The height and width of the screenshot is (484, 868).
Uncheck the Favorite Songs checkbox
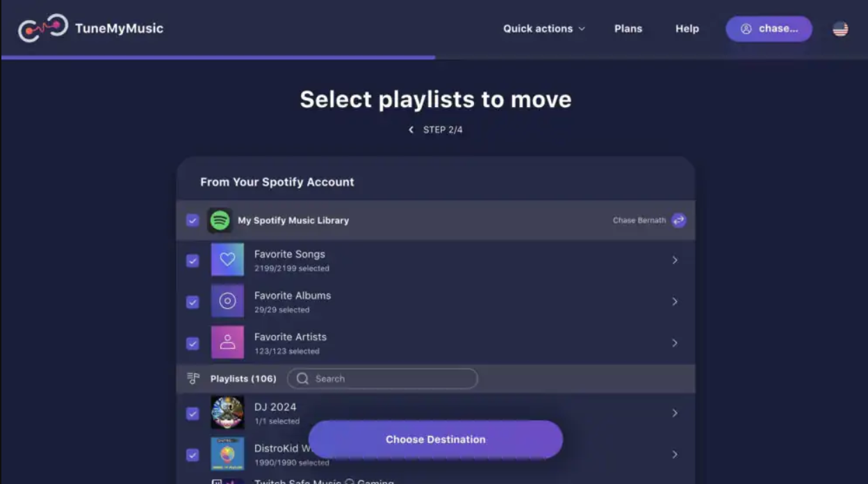[x=193, y=261]
